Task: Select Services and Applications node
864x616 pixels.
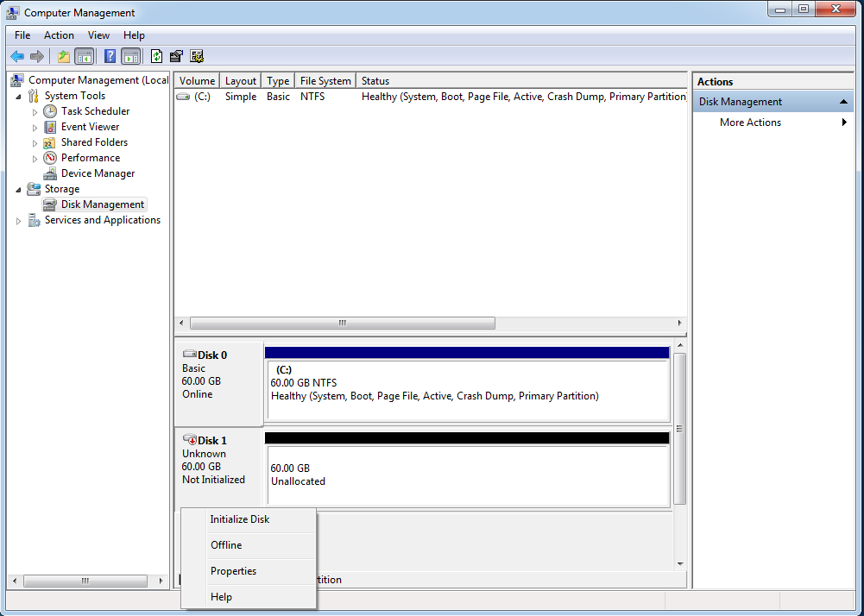Action: [x=103, y=219]
